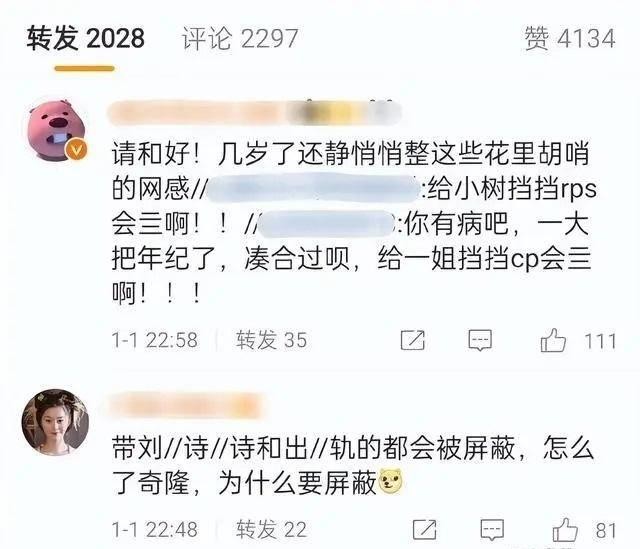This screenshot has width=640, height=549.
Task: Tap the repost icon on the 22:58 post
Action: point(413,340)
